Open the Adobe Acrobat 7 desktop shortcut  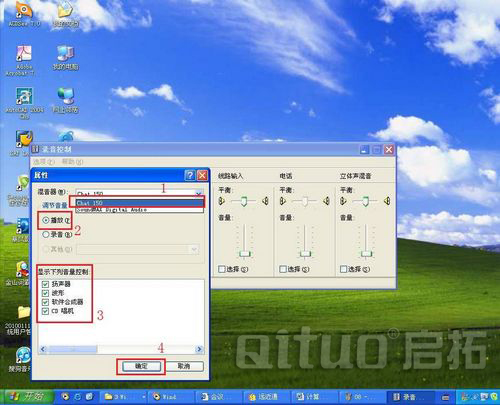pos(23,60)
